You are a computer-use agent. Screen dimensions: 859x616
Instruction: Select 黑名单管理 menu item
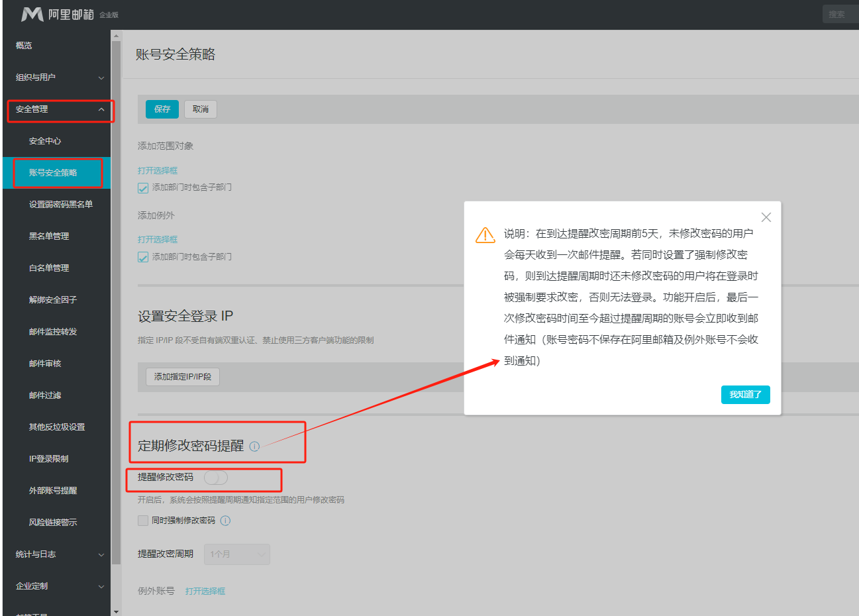click(x=49, y=236)
